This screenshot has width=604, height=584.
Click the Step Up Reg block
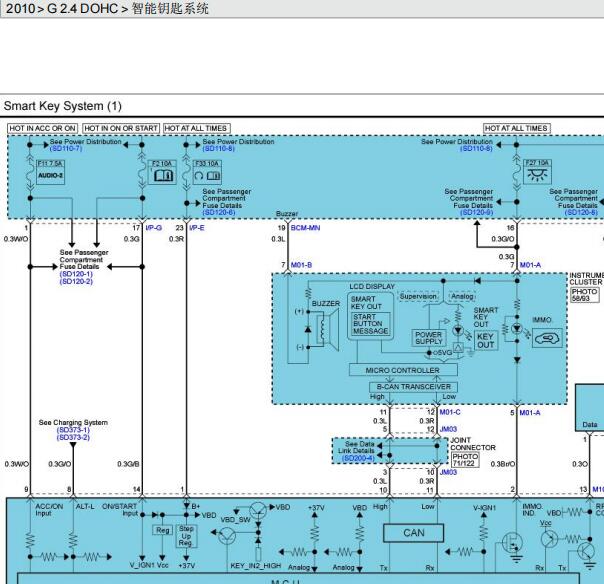pyautogui.click(x=186, y=535)
